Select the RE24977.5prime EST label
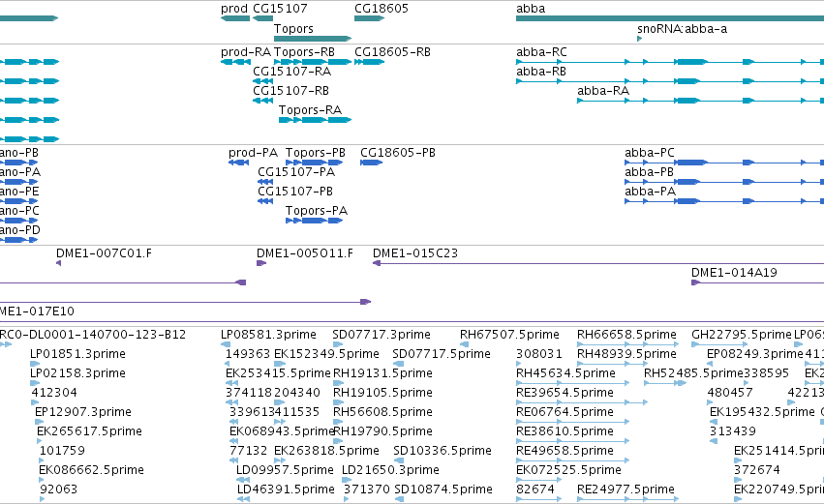824x504 pixels. 626,490
